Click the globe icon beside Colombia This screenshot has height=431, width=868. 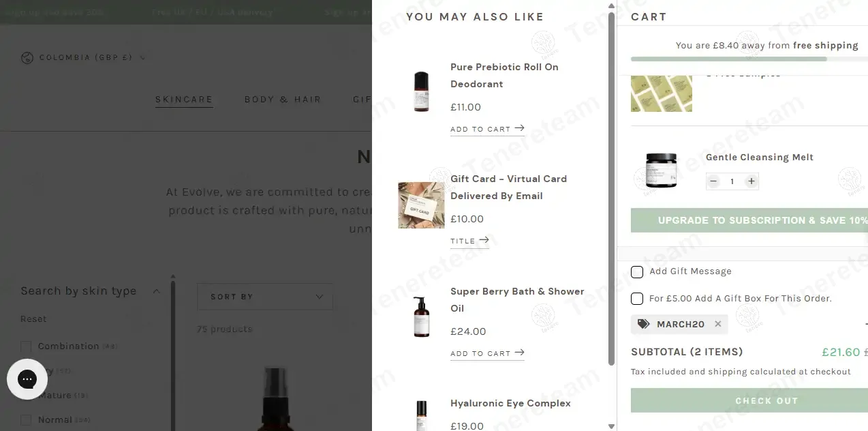pyautogui.click(x=27, y=58)
